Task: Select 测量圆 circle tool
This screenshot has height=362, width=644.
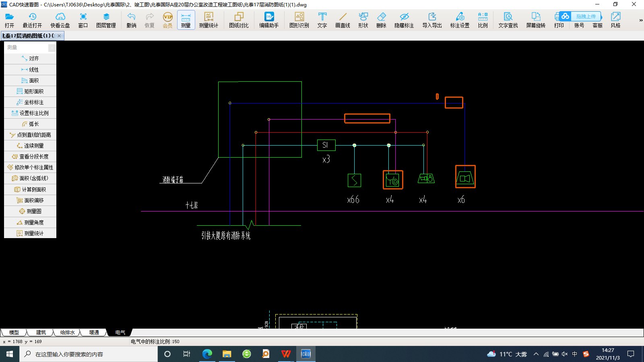Action: pyautogui.click(x=30, y=211)
